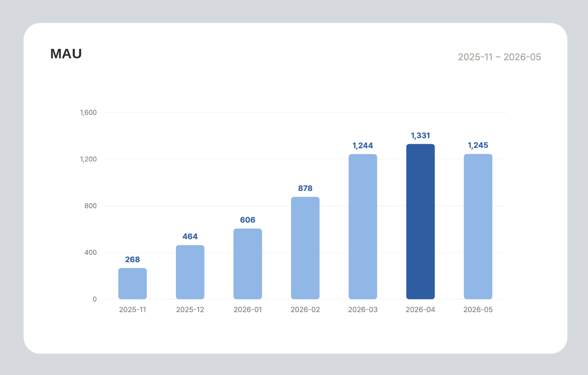Select the 2026-05 axis label
Image resolution: width=588 pixels, height=375 pixels.
[478, 310]
